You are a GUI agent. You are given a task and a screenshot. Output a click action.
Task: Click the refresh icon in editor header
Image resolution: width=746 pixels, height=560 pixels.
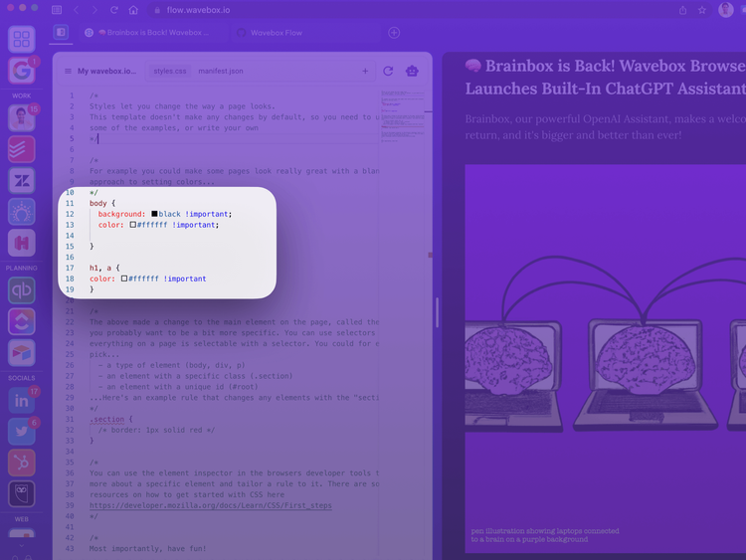point(388,71)
